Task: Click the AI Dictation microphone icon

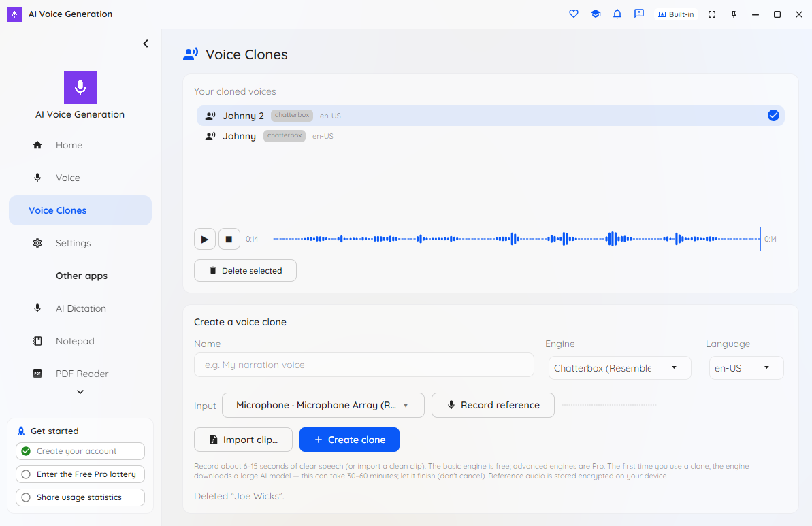Action: coord(37,308)
